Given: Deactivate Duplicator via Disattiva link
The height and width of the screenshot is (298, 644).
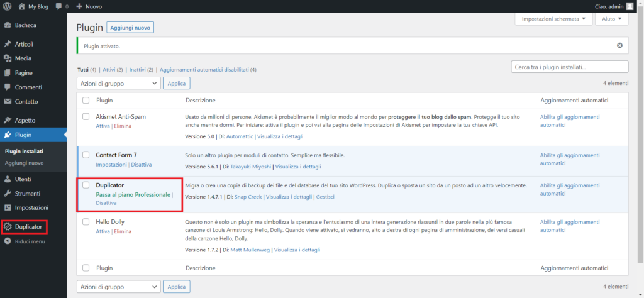Looking at the screenshot, I should tap(106, 203).
